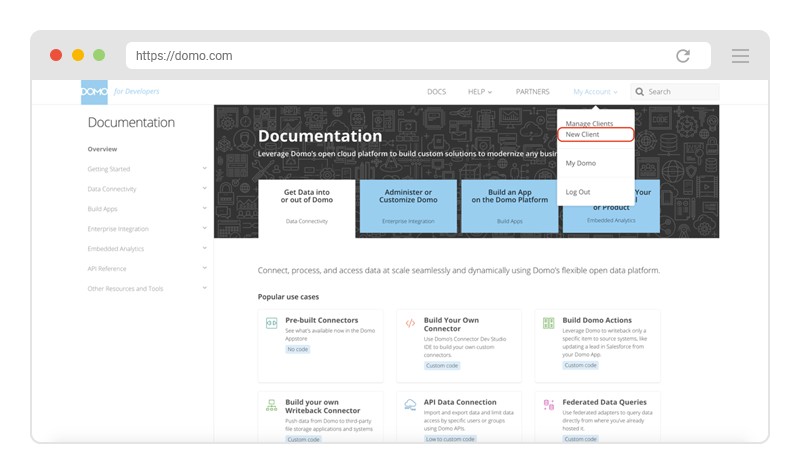Click the Build Your Own Connector code icon
The image size is (800, 474).
410,323
